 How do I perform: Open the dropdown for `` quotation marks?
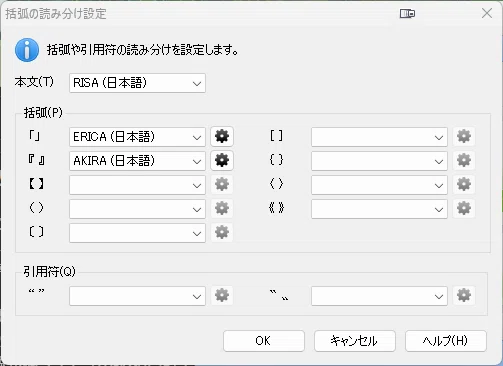(x=379, y=296)
